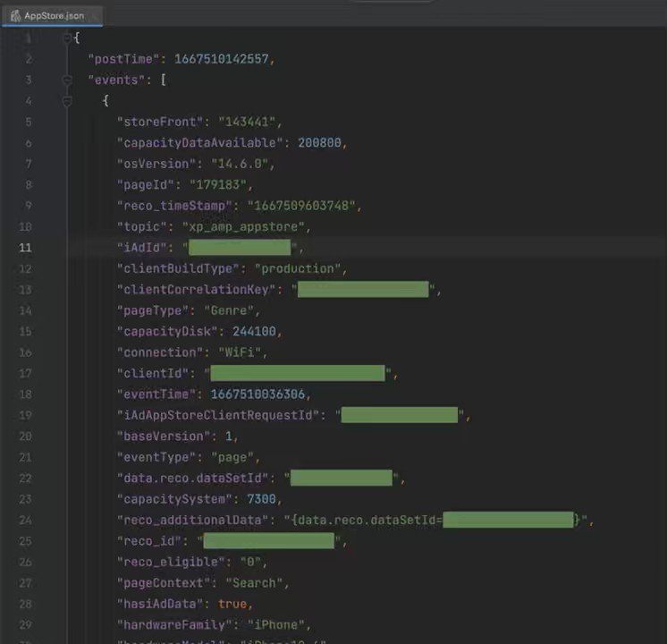Select the AppStore.json editor tab
This screenshot has width=667, height=644.
tap(52, 16)
